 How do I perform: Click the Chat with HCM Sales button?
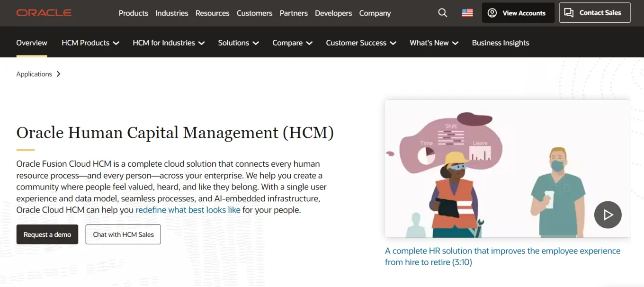pyautogui.click(x=123, y=234)
